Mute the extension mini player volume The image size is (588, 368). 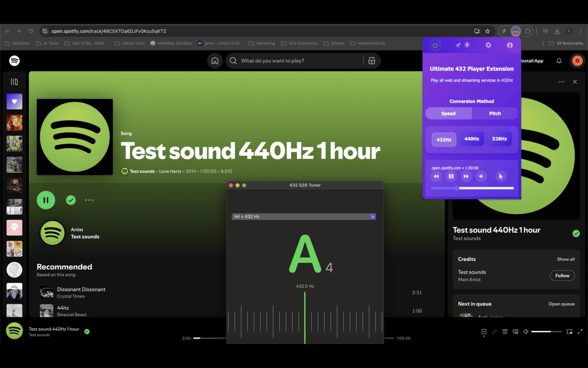point(481,176)
